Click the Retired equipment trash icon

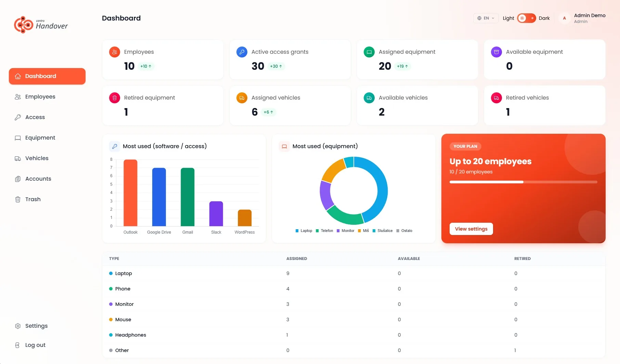(115, 98)
